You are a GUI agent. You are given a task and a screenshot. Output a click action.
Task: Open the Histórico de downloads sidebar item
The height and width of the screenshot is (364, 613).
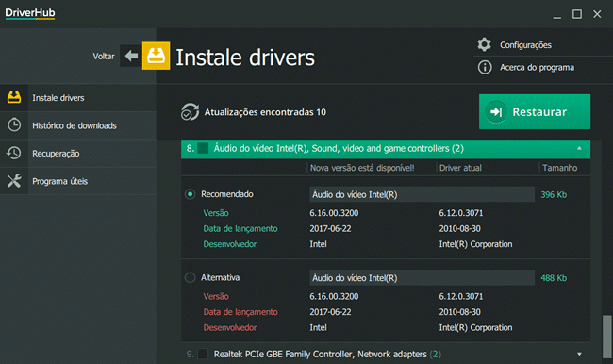(x=78, y=125)
